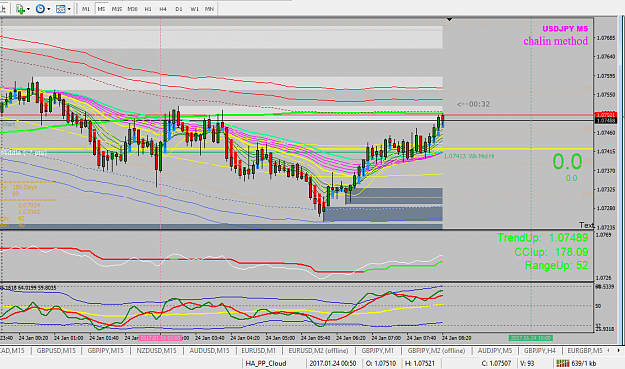Switch chart to H4 timeframe
This screenshot has width=625, height=369.
pos(163,9)
